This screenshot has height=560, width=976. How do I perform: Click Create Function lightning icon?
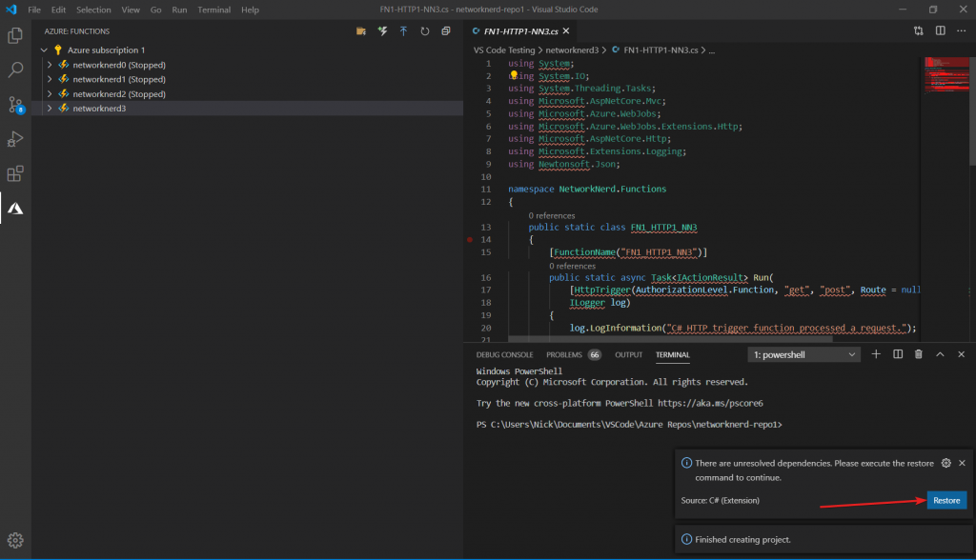click(x=382, y=31)
